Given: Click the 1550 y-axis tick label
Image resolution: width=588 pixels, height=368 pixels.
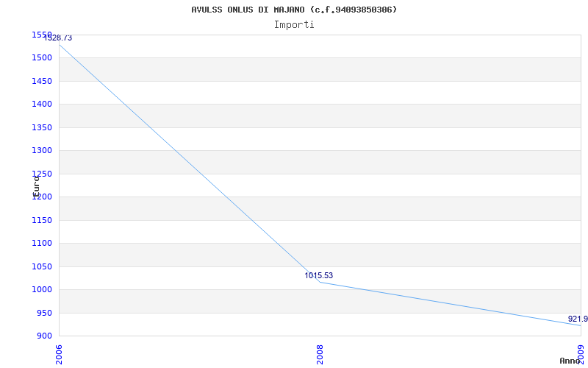Looking at the screenshot, I should (x=42, y=35).
